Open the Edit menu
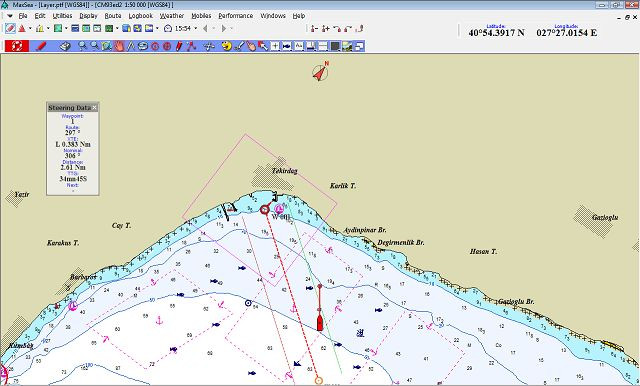 pos(40,16)
